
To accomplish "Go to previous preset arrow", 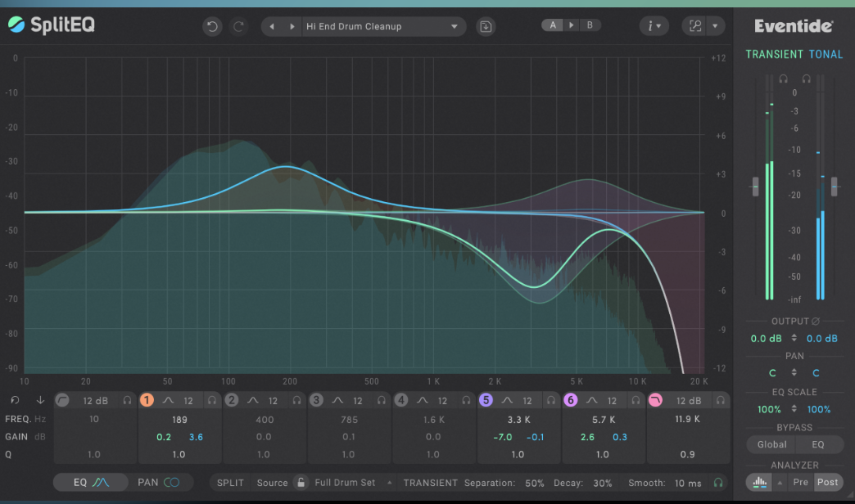I will click(272, 26).
